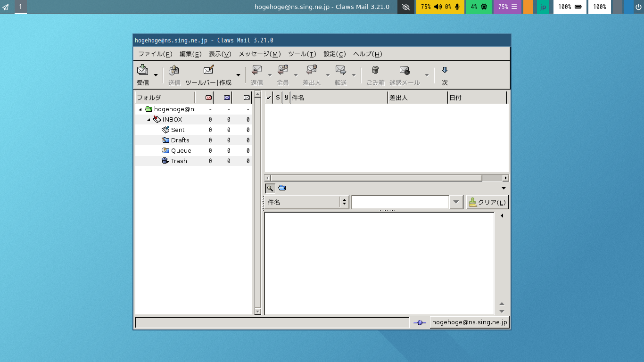Click the 全員 (reply all) toolbar icon
The width and height of the screenshot is (644, 362).
pos(283,70)
